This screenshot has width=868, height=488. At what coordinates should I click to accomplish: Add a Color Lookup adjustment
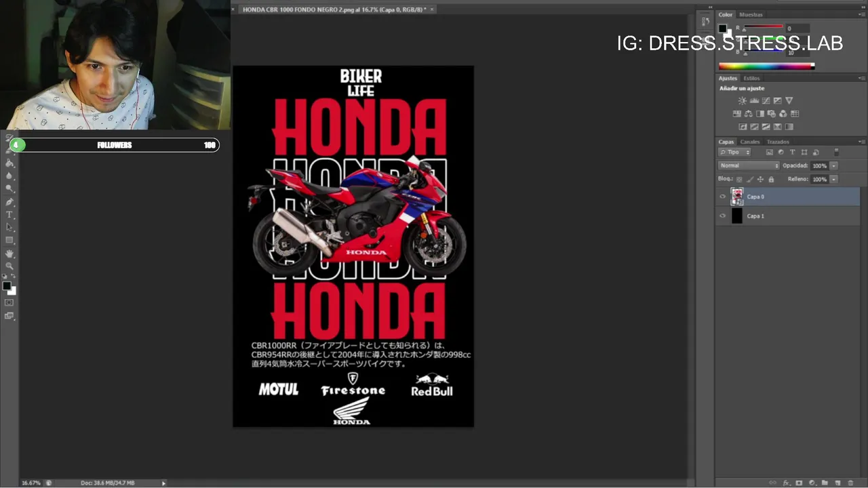click(x=795, y=113)
